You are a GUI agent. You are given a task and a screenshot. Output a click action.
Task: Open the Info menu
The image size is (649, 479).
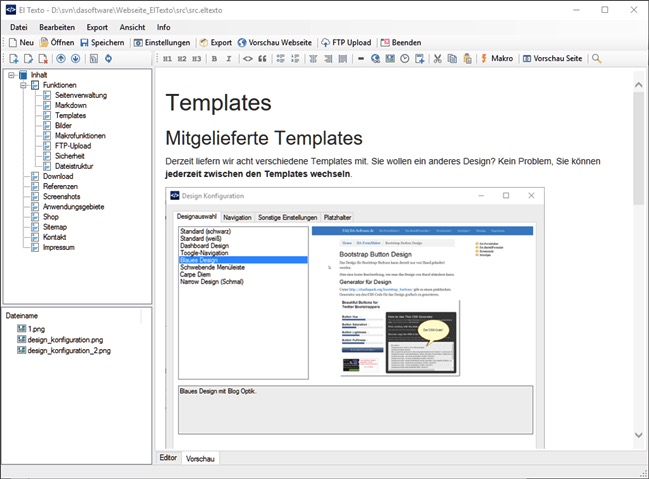point(163,27)
